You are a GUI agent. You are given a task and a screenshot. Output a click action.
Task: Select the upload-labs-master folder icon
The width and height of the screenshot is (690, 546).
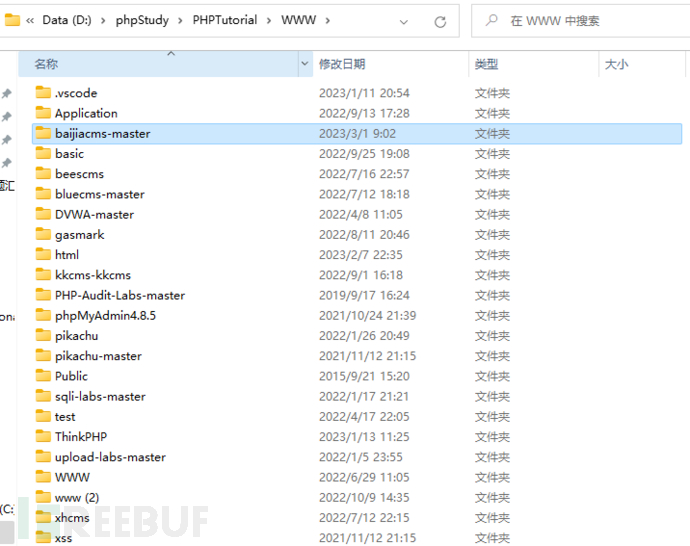click(x=43, y=457)
